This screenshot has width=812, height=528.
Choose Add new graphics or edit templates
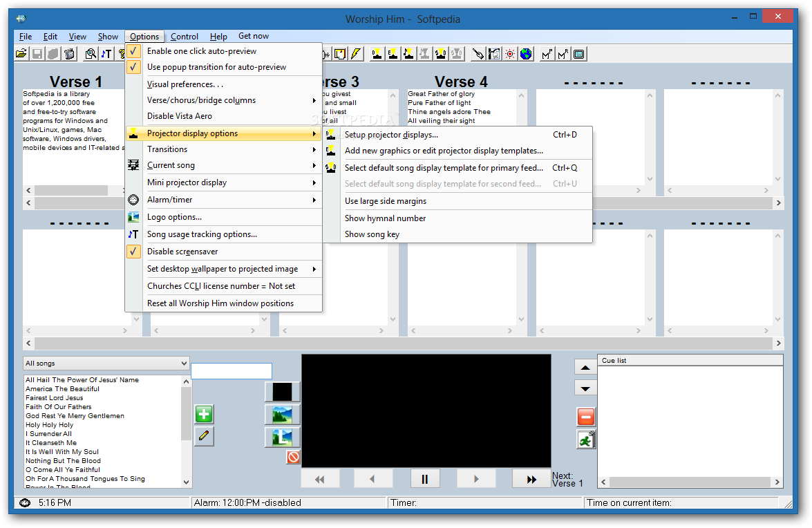457,151
